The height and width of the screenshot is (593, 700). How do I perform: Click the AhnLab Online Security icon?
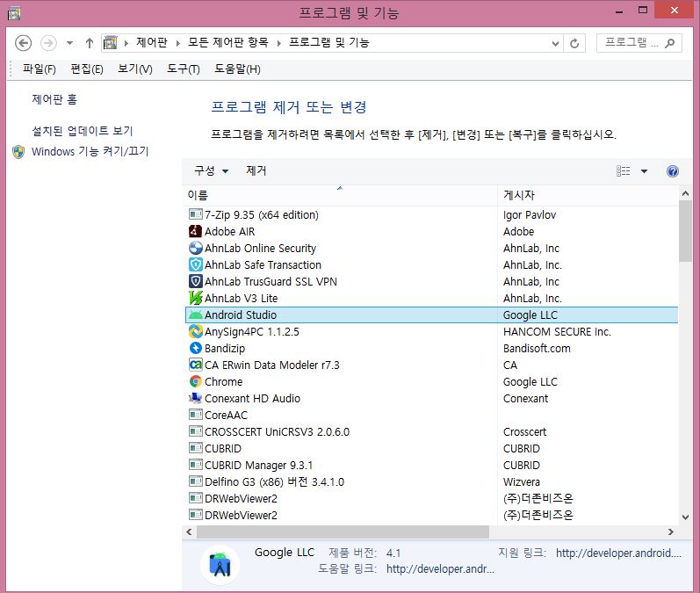(196, 248)
